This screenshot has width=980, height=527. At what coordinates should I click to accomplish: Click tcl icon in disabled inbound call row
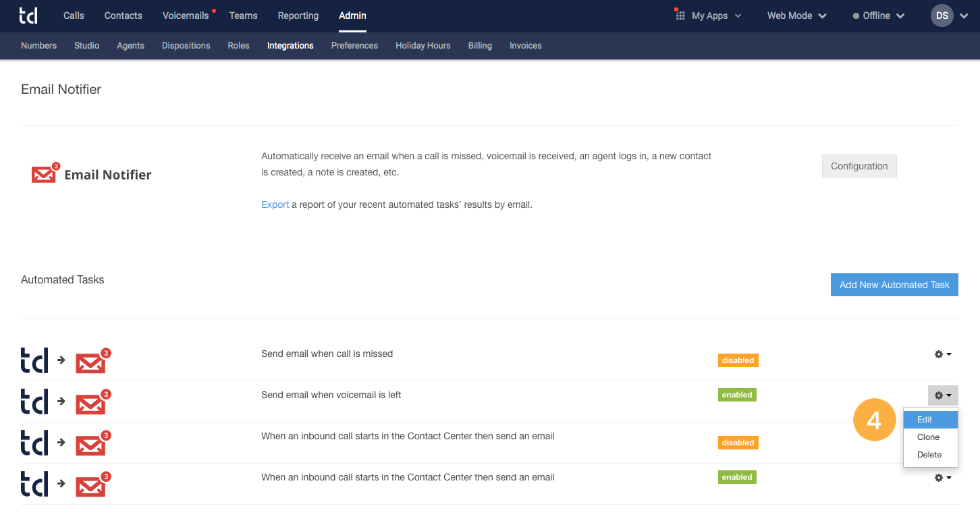[35, 443]
